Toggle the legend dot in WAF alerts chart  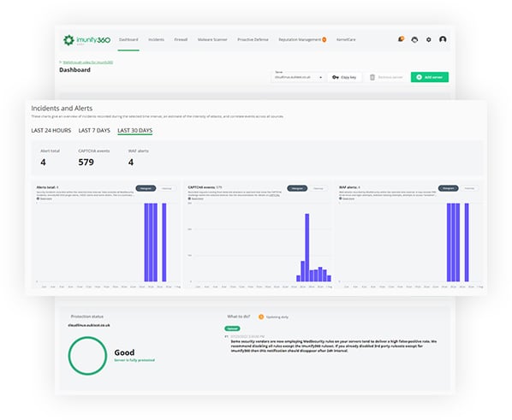[341, 198]
